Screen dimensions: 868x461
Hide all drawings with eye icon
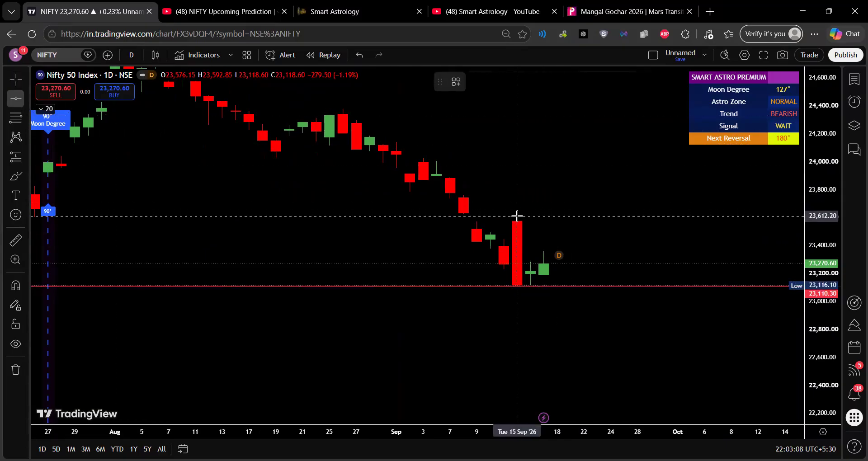point(16,344)
